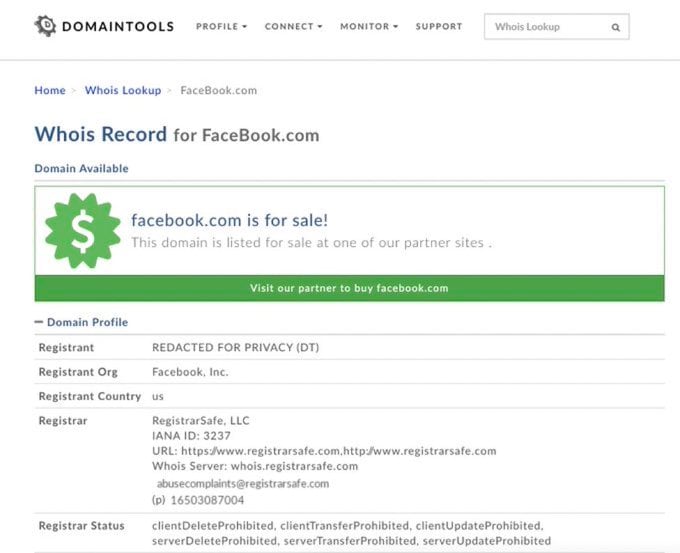Open the Profile dropdown menu

[221, 26]
